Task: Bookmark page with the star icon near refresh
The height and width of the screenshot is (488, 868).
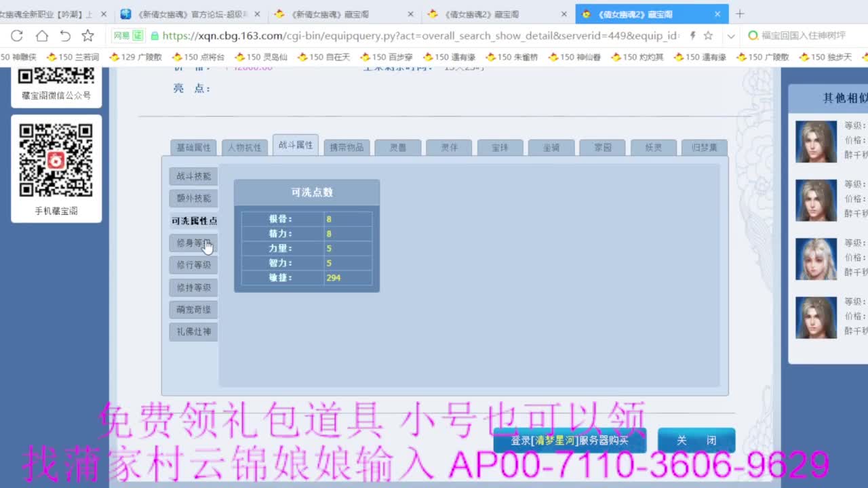Action: click(88, 36)
